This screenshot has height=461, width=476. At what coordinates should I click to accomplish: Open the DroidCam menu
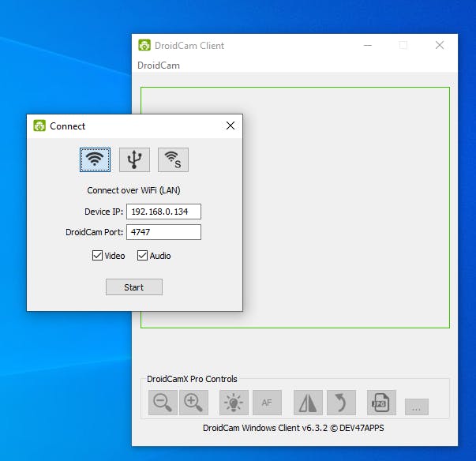[159, 66]
